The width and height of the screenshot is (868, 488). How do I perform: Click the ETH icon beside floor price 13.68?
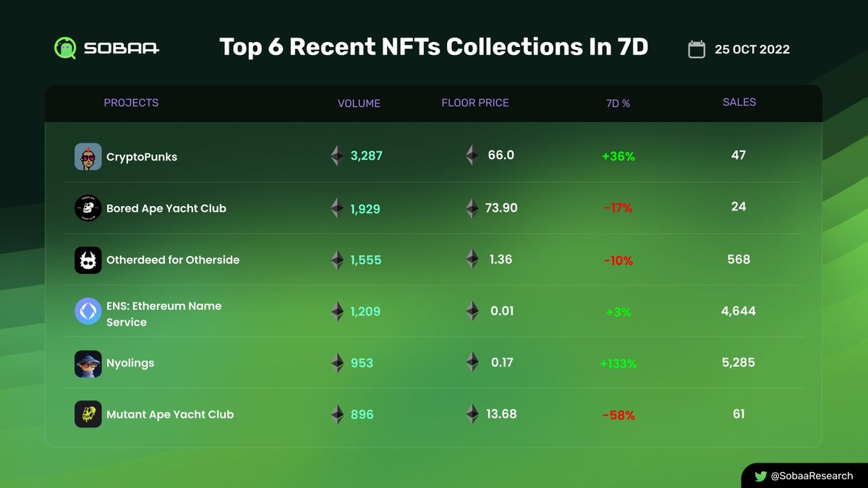pos(472,414)
